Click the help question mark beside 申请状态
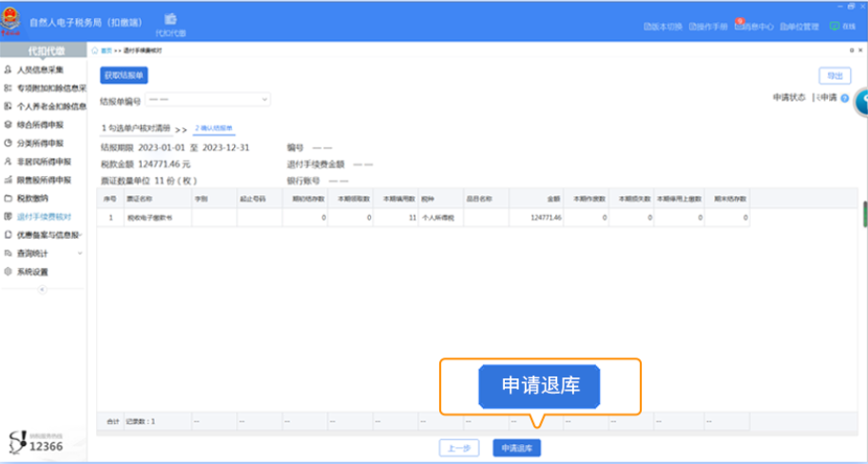Screen dimensions: 868x464 coord(845,99)
